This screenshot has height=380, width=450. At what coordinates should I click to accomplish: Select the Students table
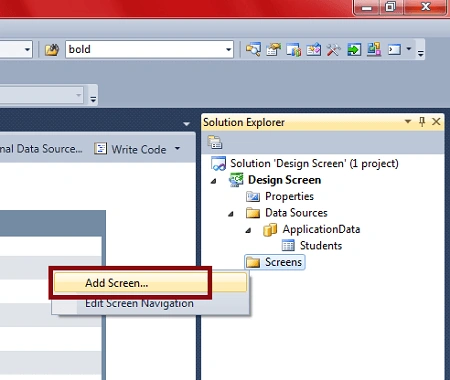tap(321, 246)
